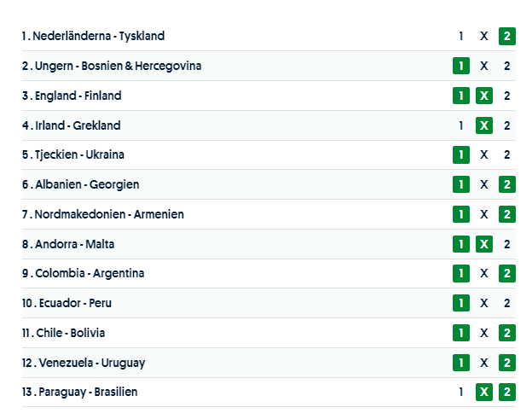This screenshot has height=419, width=532.
Task: Deselect option 1 for Ungern - Bosnien & Hercegovina
Action: [461, 66]
